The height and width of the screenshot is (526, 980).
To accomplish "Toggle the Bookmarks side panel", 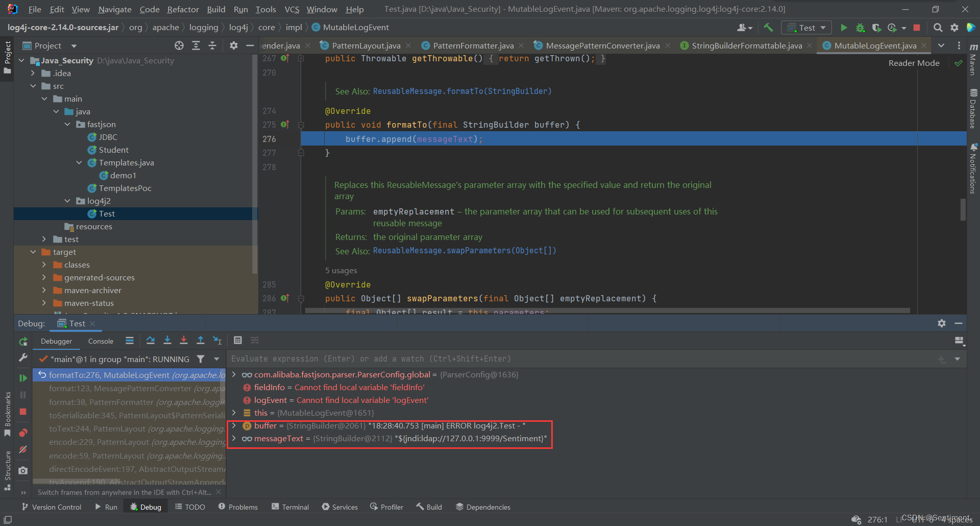I will pos(7,414).
